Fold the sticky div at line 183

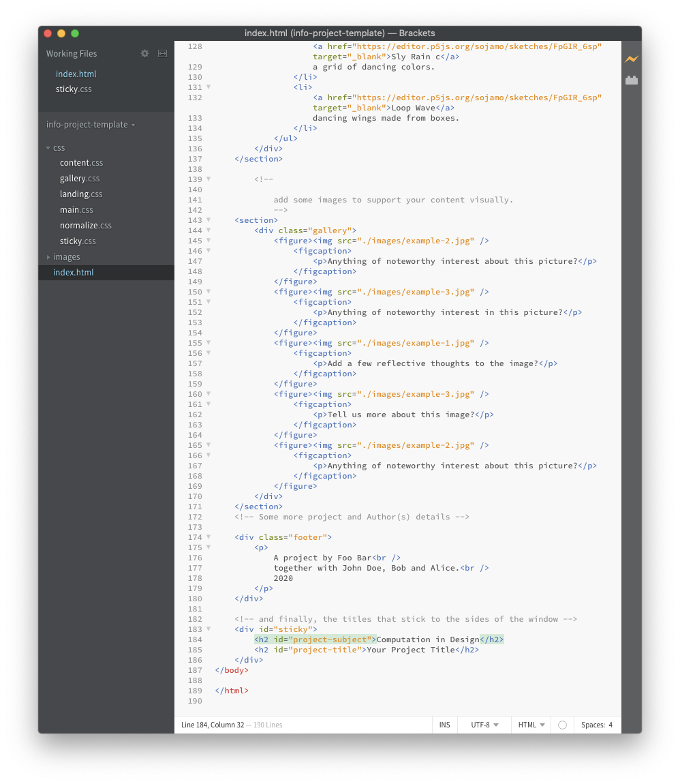209,629
